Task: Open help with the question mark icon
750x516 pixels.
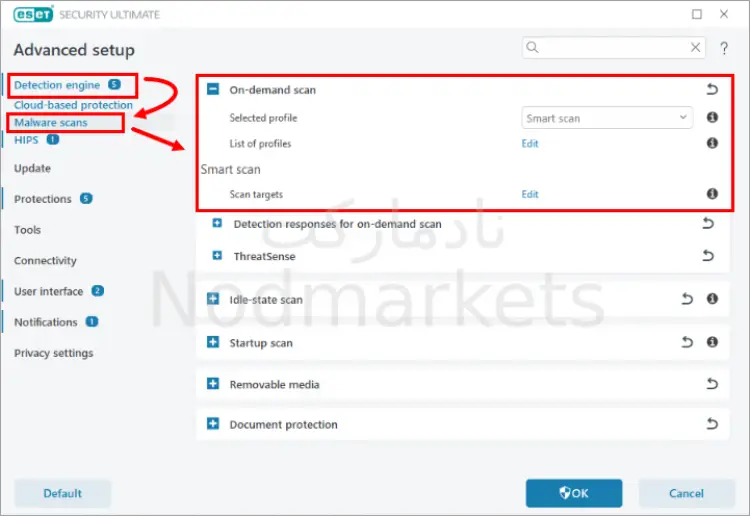Action: click(x=724, y=48)
